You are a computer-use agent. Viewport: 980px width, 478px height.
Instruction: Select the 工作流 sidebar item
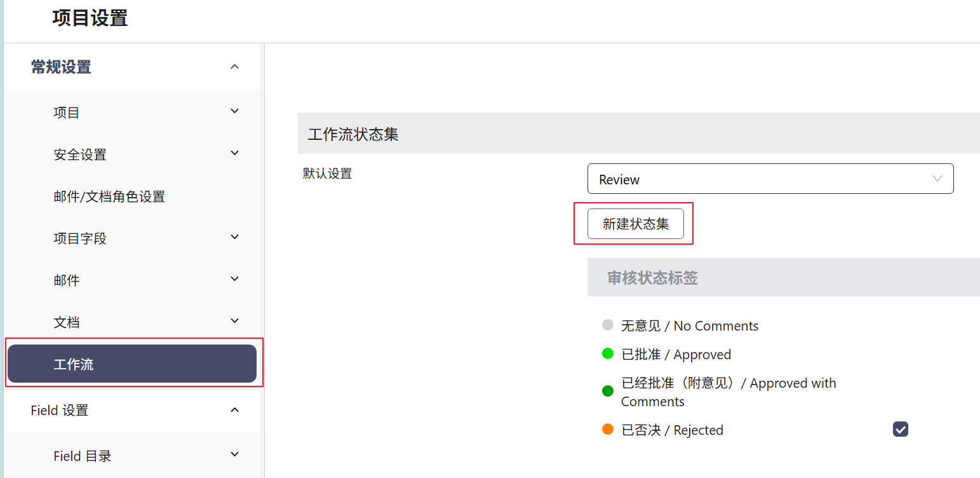pos(132,364)
